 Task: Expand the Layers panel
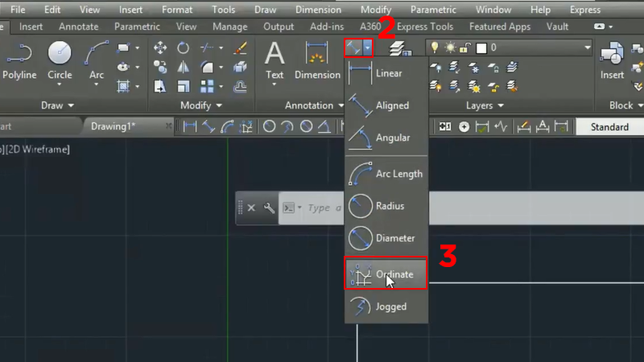tap(485, 105)
